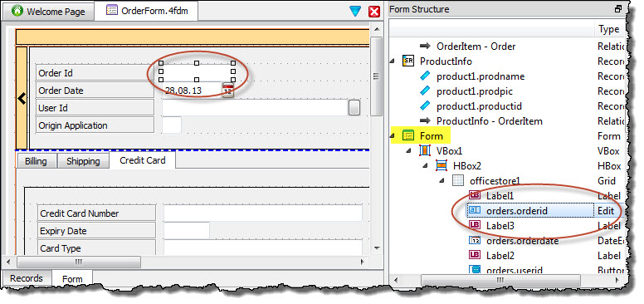The width and height of the screenshot is (644, 304).
Task: Open the Order Date calendar picker icon
Action: coord(228,90)
